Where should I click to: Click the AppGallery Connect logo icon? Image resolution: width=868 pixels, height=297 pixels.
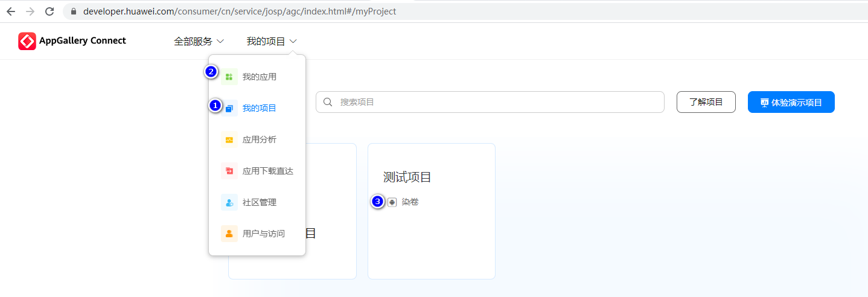[x=27, y=41]
